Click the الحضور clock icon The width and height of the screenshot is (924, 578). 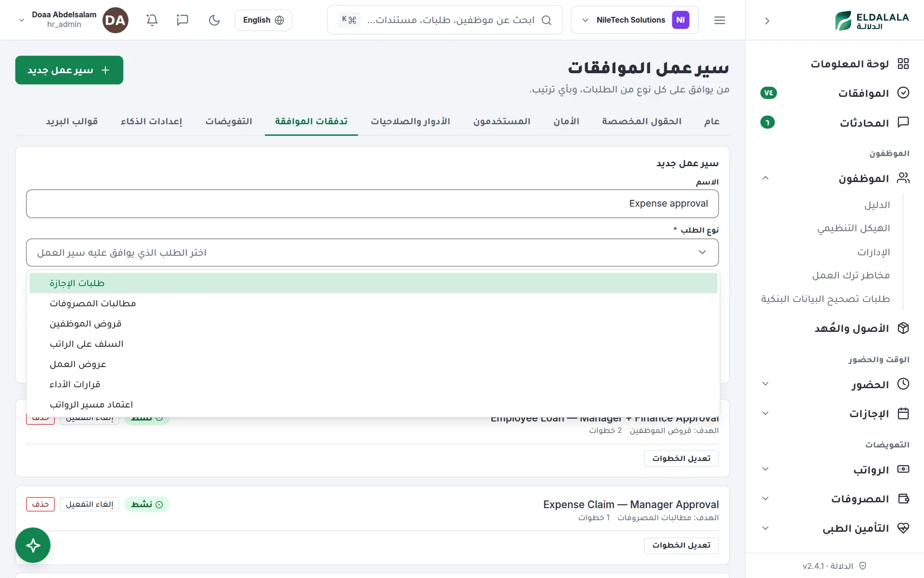pos(903,384)
